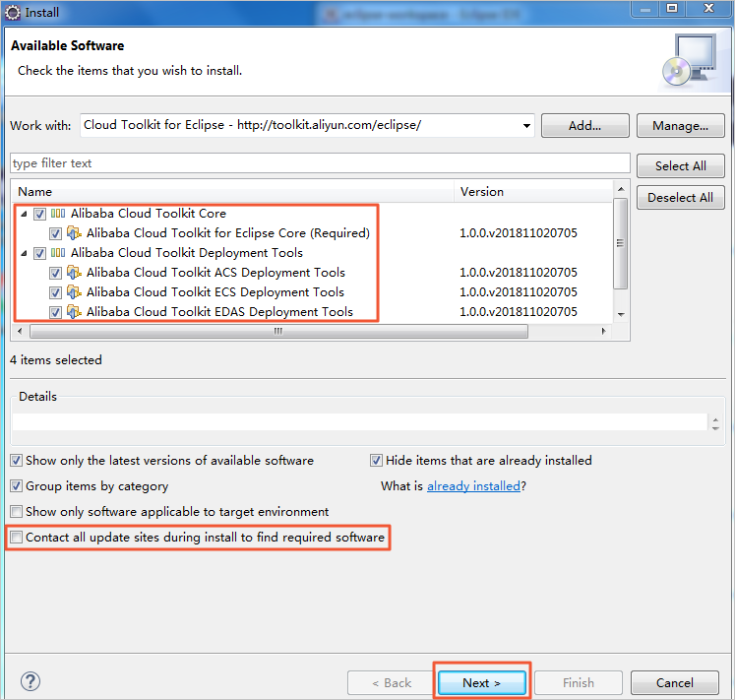Enable Contact all update sites during install

point(16,538)
